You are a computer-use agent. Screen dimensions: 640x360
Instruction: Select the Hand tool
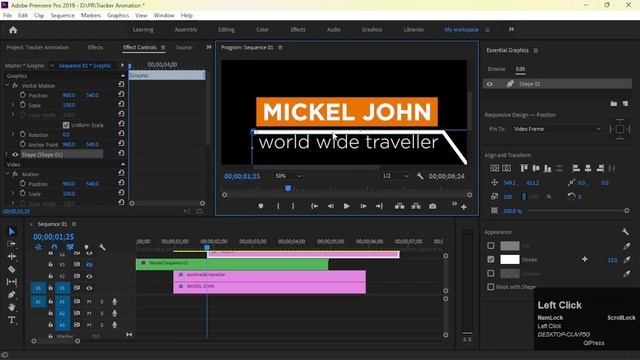pyautogui.click(x=11, y=307)
